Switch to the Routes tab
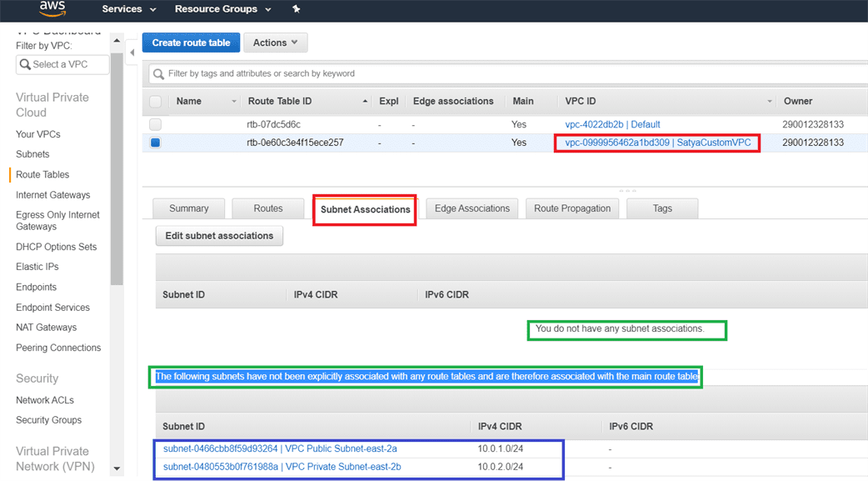868x481 pixels. pyautogui.click(x=268, y=208)
